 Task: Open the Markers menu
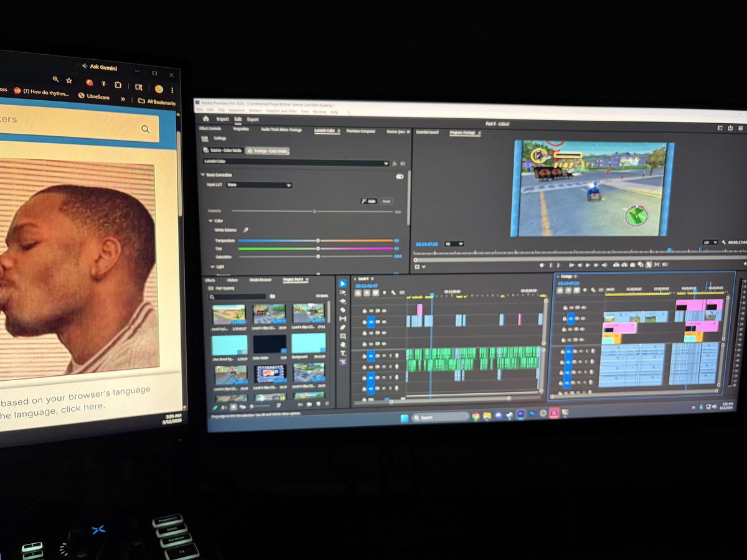pos(255,111)
